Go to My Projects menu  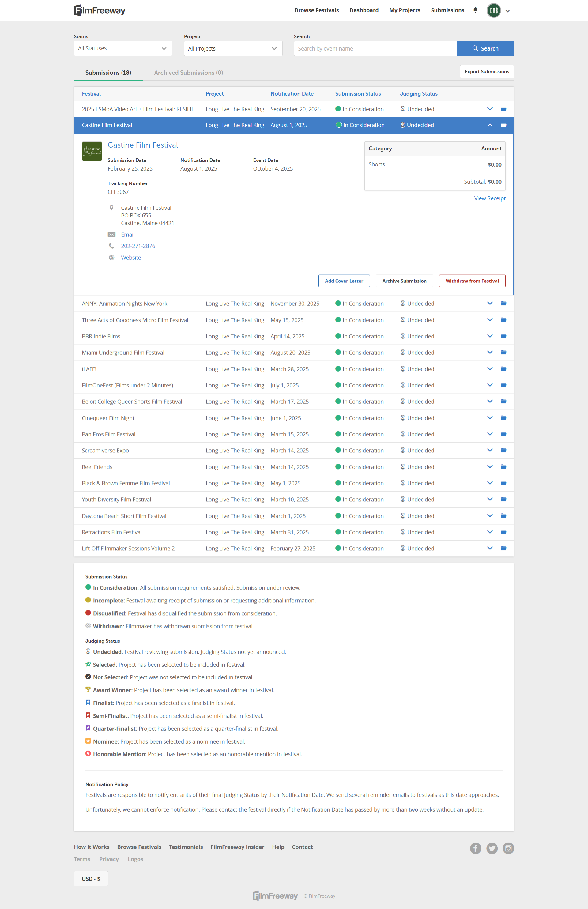point(404,10)
